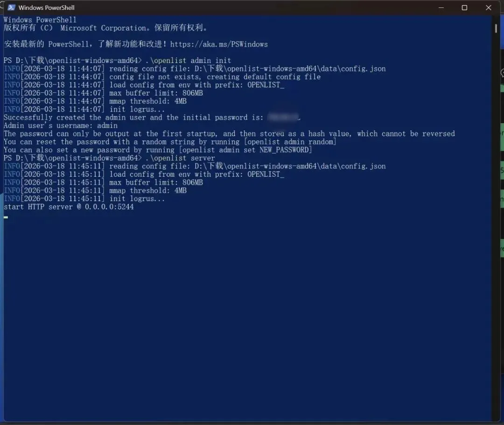Image resolution: width=504 pixels, height=425 pixels.
Task: Click the 'Windows PowerShell' title text
Action: (x=46, y=7)
